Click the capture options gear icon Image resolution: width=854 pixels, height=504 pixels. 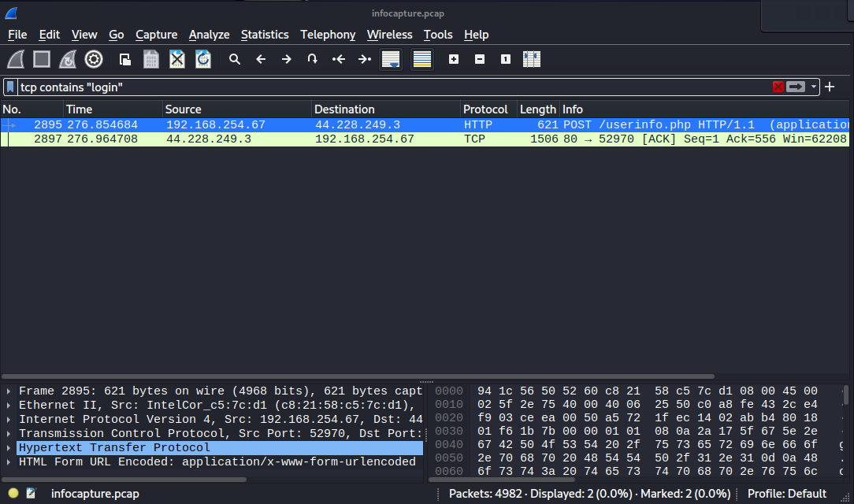click(94, 59)
